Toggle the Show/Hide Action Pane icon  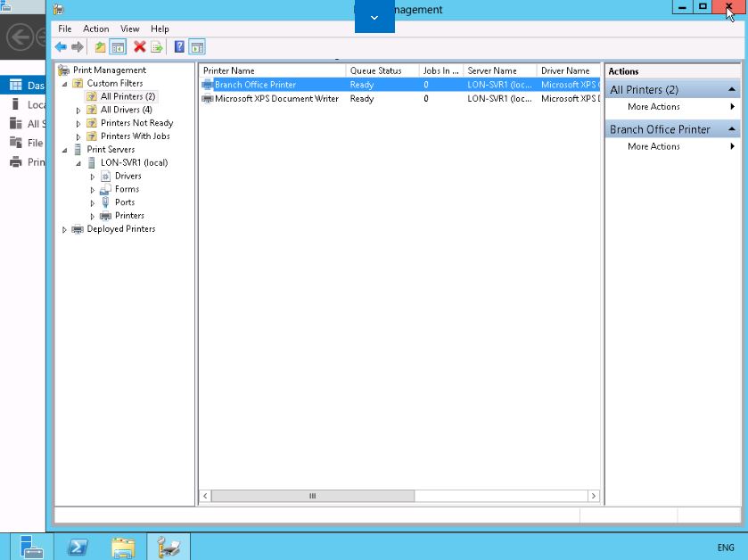coord(197,46)
